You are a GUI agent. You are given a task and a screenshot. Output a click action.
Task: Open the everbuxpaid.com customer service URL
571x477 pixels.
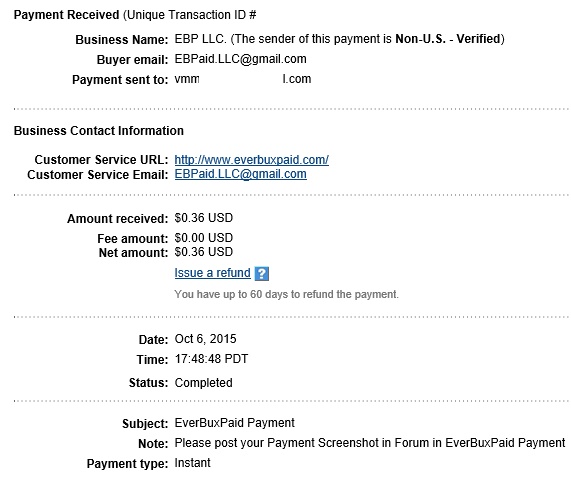[x=251, y=160]
